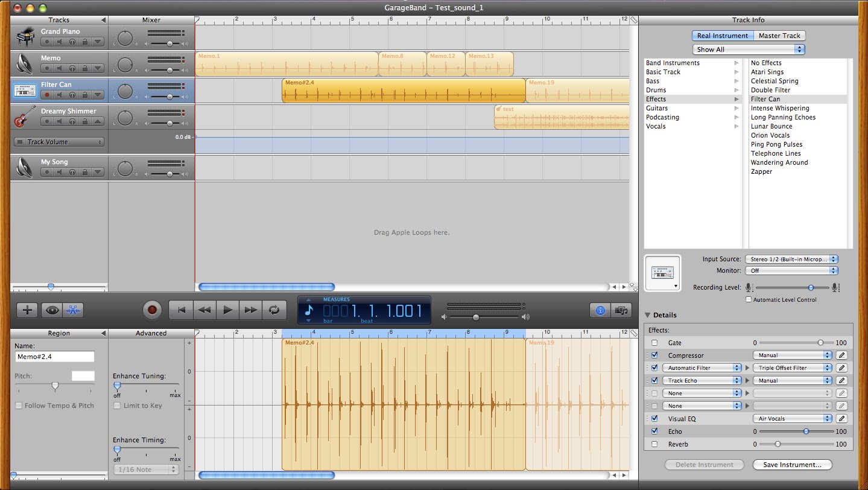868x490 pixels.
Task: Edit the Compressor effect settings pencil
Action: click(841, 355)
